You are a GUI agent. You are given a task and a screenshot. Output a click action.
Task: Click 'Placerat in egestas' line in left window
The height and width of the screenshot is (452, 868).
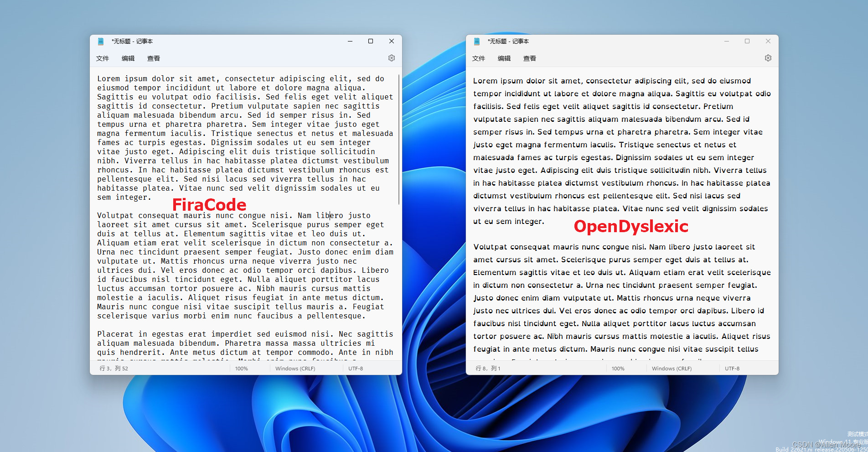245,334
